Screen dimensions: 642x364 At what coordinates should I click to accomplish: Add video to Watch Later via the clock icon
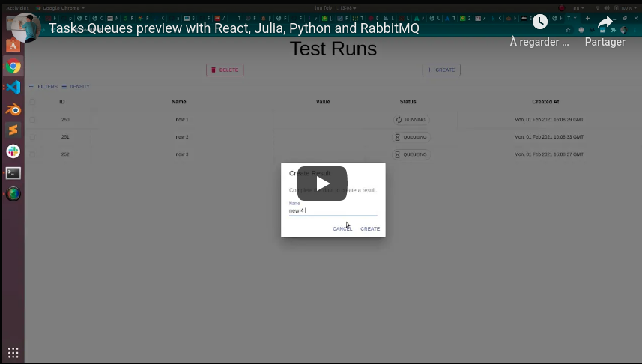tap(539, 21)
